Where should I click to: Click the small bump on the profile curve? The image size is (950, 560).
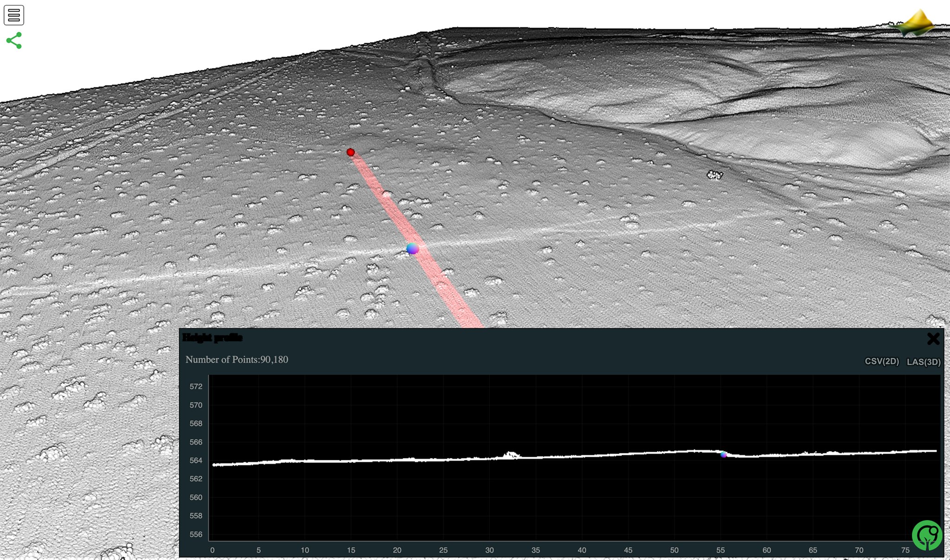511,455
